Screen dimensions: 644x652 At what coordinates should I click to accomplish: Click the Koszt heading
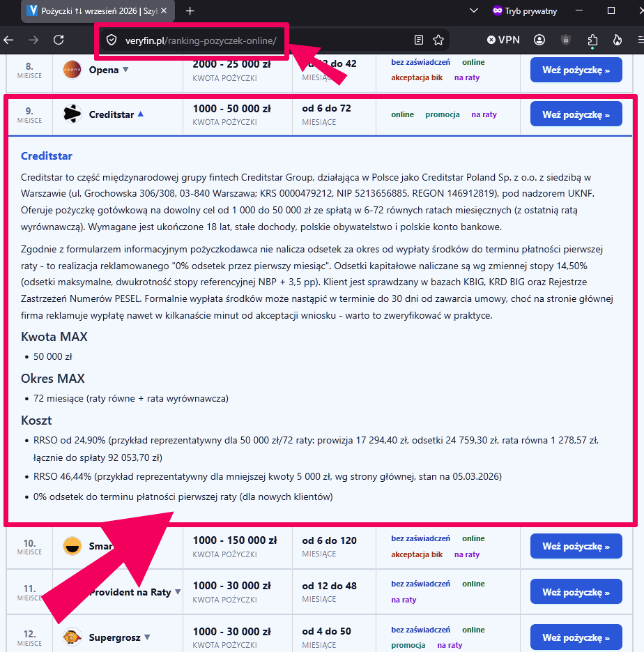tap(36, 420)
